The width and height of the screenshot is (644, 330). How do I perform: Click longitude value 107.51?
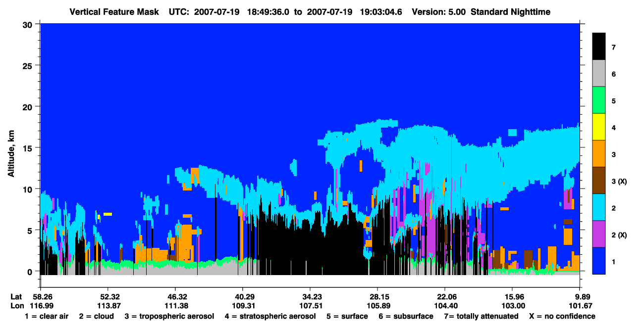310,306
